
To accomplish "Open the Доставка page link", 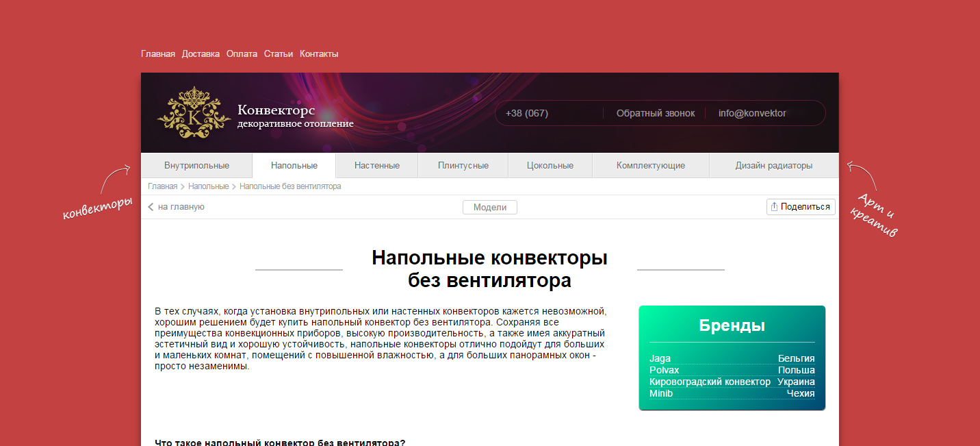I will coord(201,54).
